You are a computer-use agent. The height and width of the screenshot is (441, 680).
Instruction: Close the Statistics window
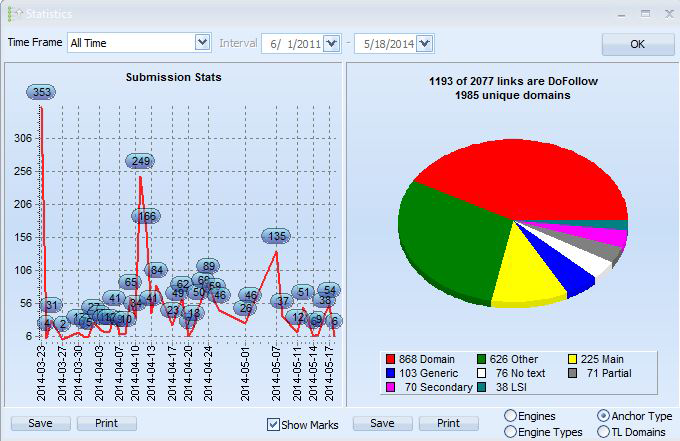(x=666, y=14)
